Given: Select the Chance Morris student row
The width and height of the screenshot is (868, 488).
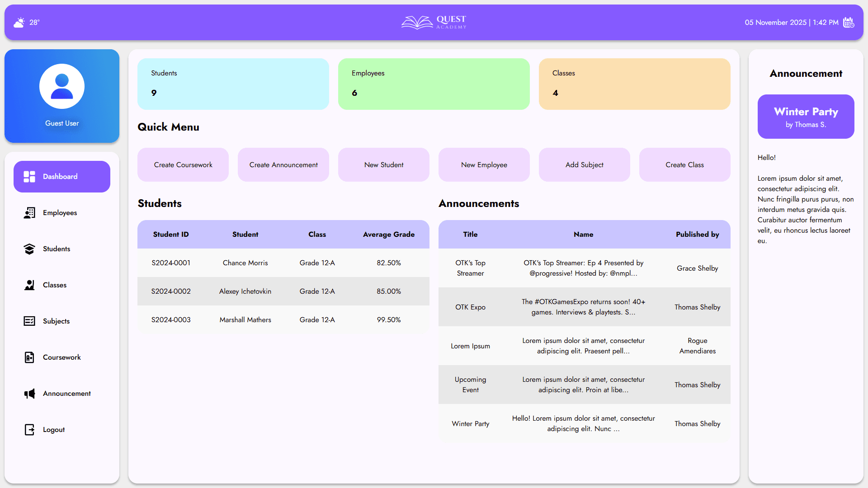Looking at the screenshot, I should 283,263.
